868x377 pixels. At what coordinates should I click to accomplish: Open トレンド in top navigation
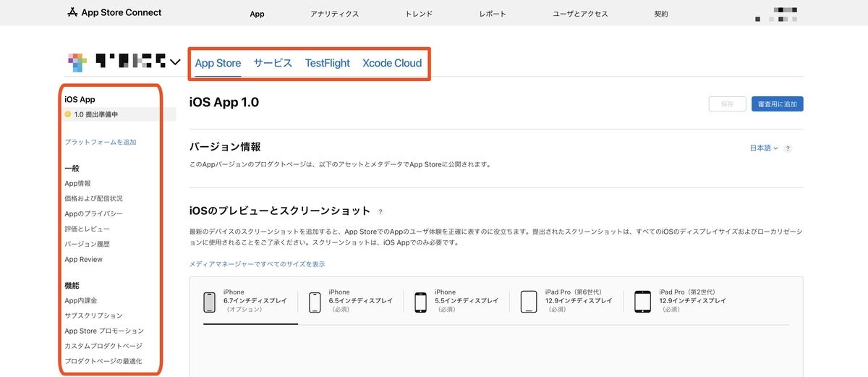[x=419, y=14]
